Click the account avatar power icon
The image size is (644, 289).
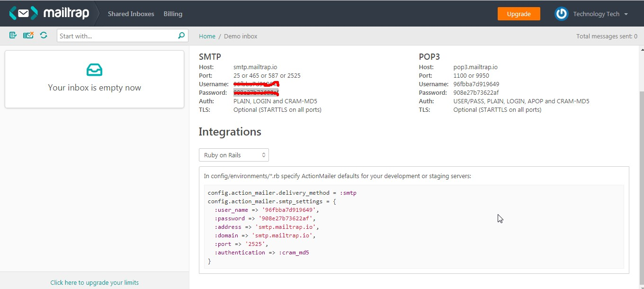[x=562, y=14]
